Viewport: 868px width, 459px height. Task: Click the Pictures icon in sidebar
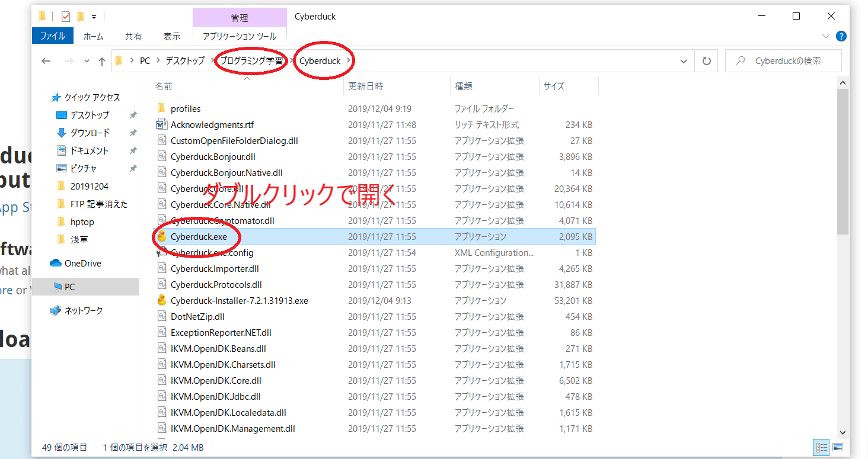coord(61,168)
